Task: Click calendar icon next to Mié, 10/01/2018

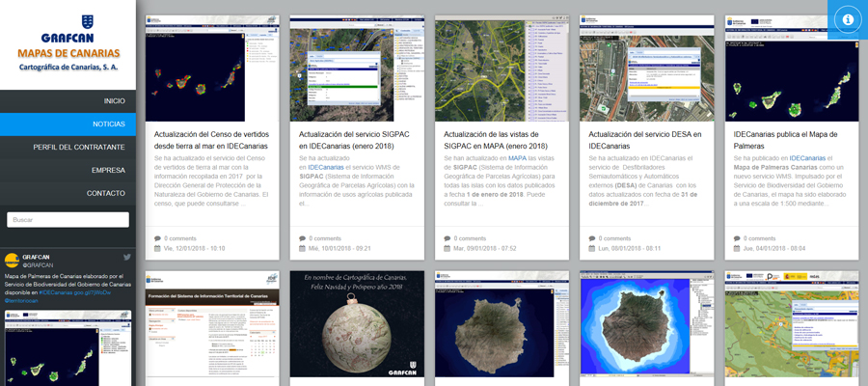Action: pyautogui.click(x=302, y=248)
